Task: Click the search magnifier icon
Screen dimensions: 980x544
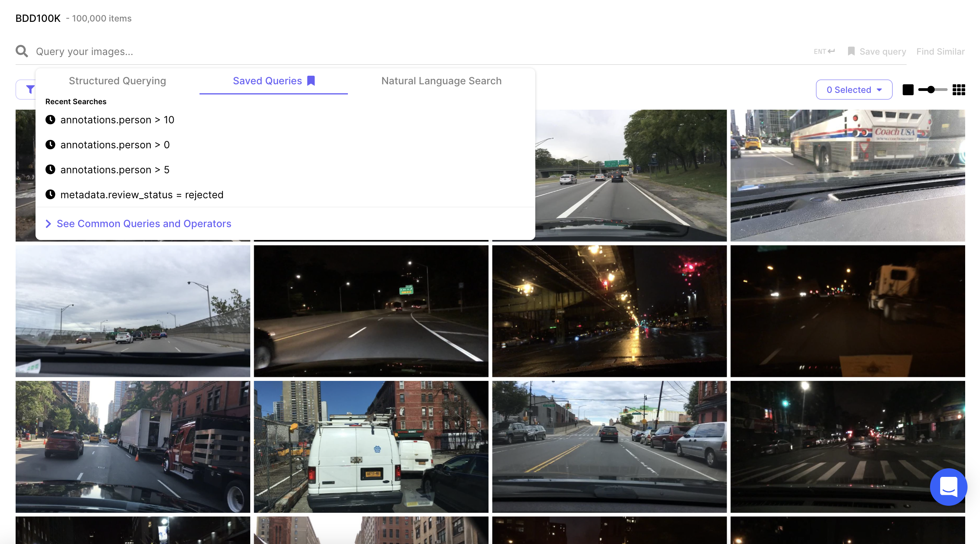Action: tap(22, 51)
